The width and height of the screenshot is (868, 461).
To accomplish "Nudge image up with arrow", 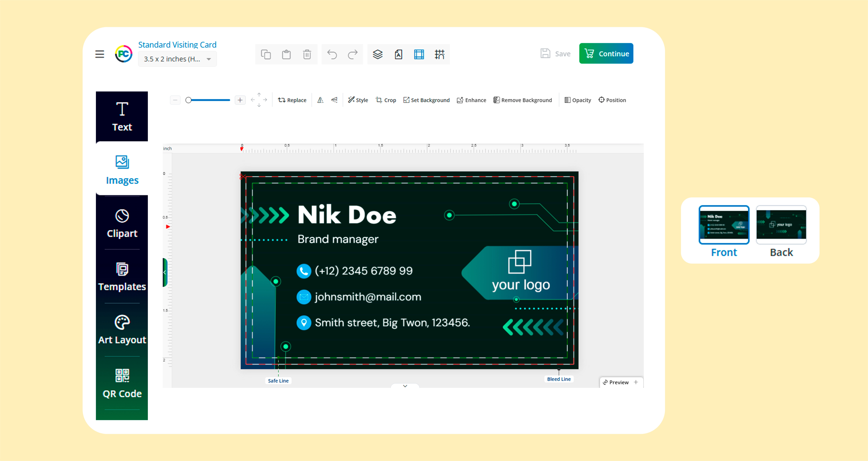I will (x=259, y=95).
